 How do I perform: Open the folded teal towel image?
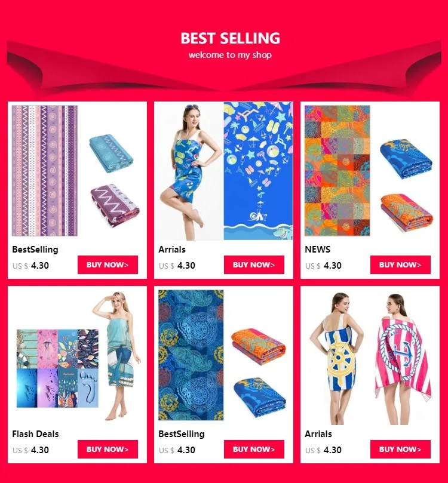111,153
